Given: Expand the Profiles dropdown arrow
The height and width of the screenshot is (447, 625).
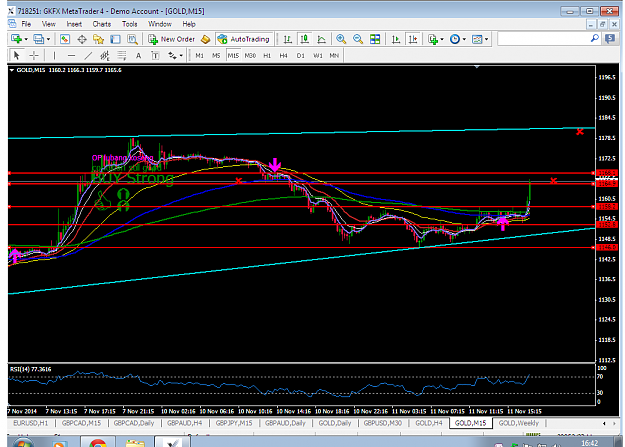Looking at the screenshot, I should pyautogui.click(x=49, y=39).
